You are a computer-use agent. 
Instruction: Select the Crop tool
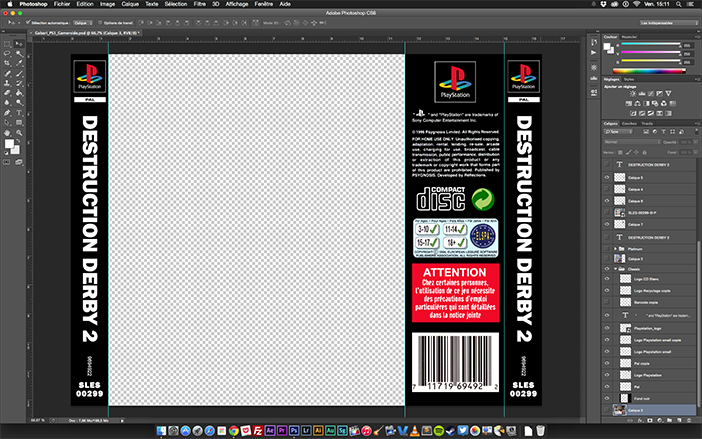7,64
